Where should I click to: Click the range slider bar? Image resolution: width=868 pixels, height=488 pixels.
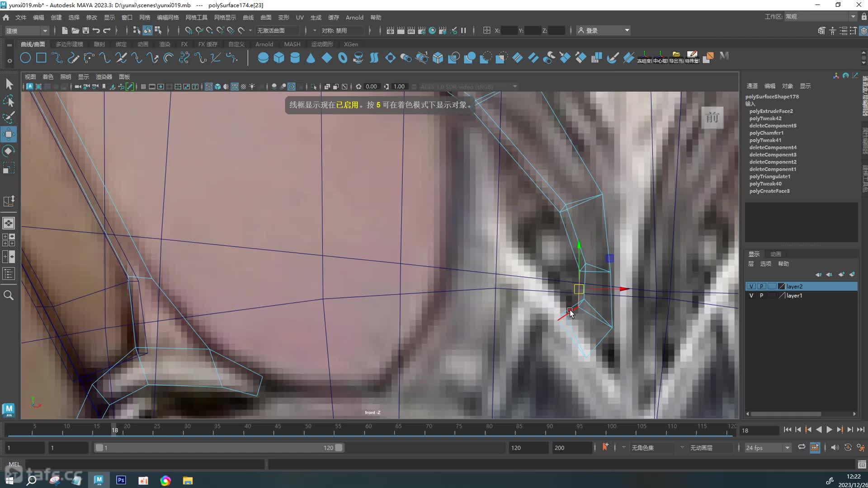click(x=219, y=448)
